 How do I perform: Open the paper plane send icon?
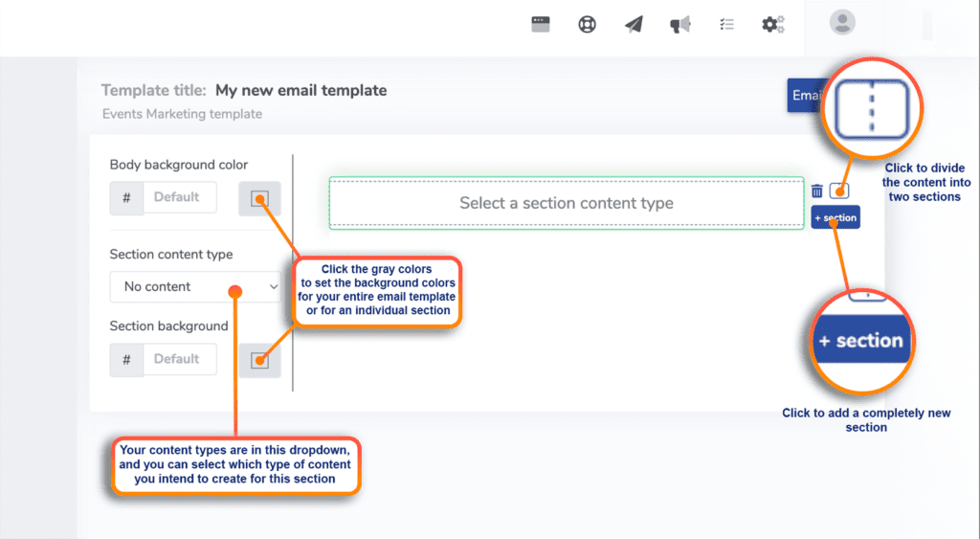634,25
